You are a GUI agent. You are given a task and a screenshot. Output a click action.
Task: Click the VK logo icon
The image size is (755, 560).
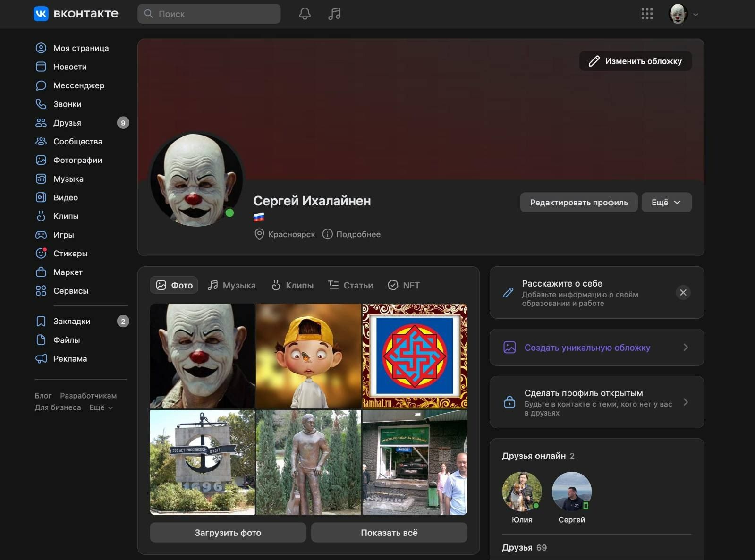41,14
